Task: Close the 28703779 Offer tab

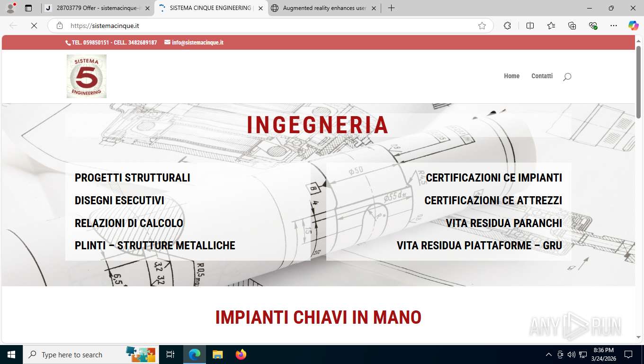Action: coord(147,8)
